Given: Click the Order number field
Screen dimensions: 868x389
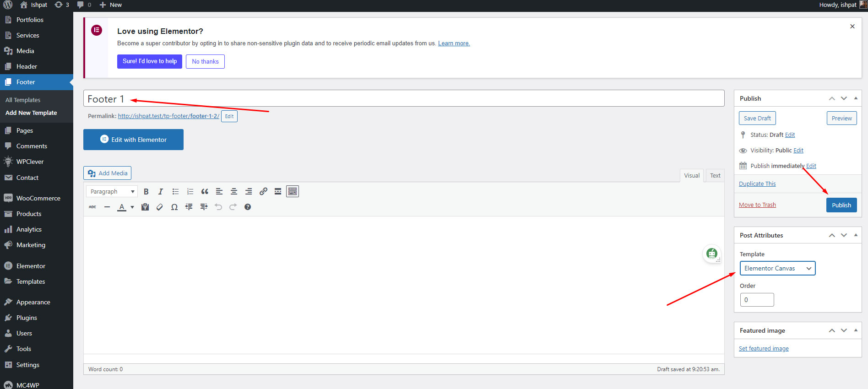Looking at the screenshot, I should point(757,300).
